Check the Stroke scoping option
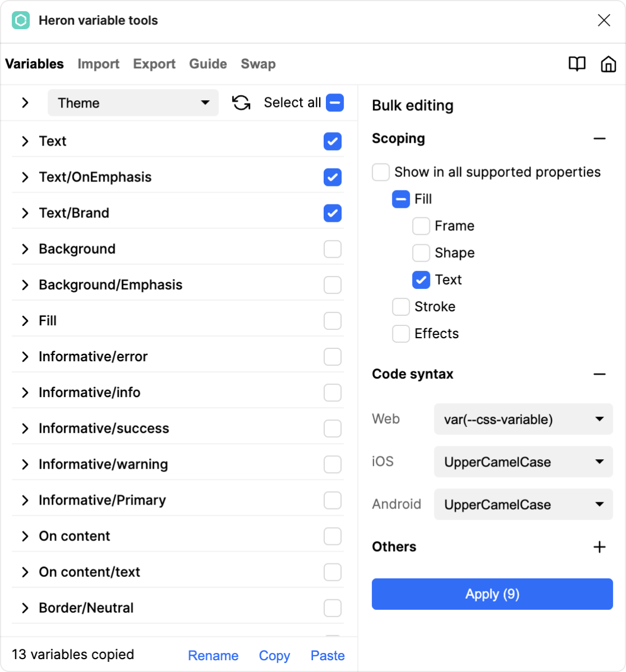The width and height of the screenshot is (626, 672). click(x=401, y=307)
